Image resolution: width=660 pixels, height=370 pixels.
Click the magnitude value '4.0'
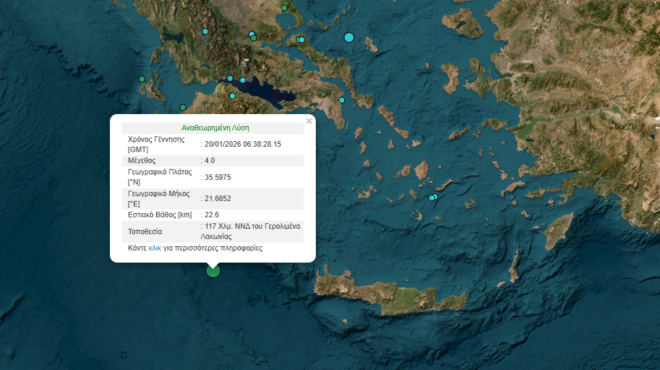[x=210, y=160]
